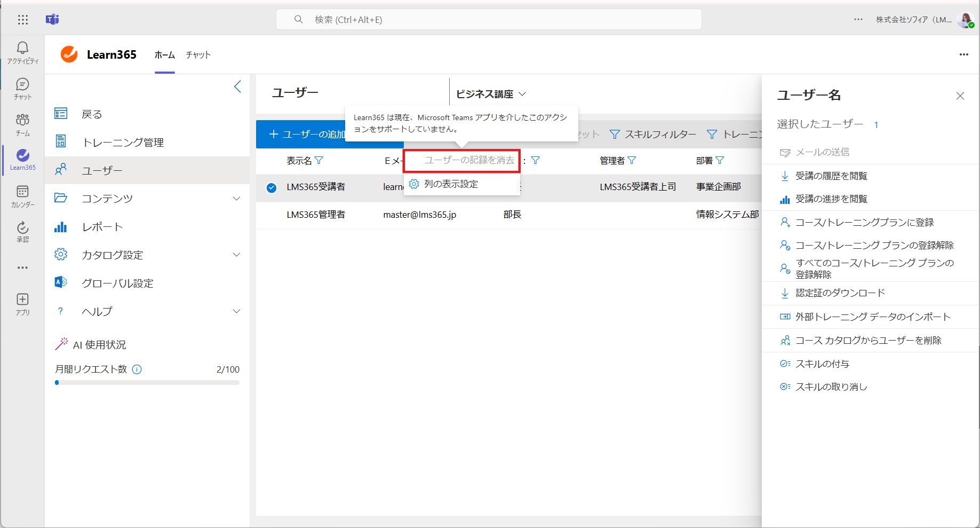
Task: Click the master@lms365.jp email cell
Action: click(x=419, y=215)
